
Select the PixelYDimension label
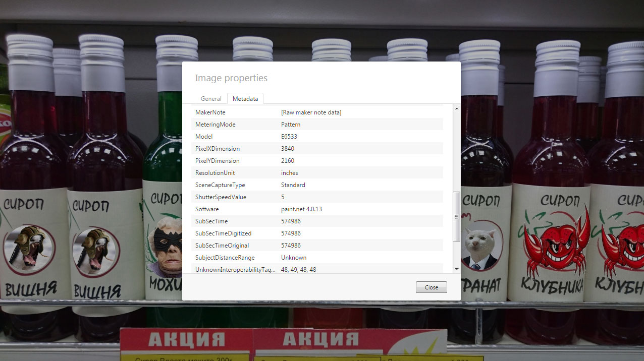tap(218, 161)
